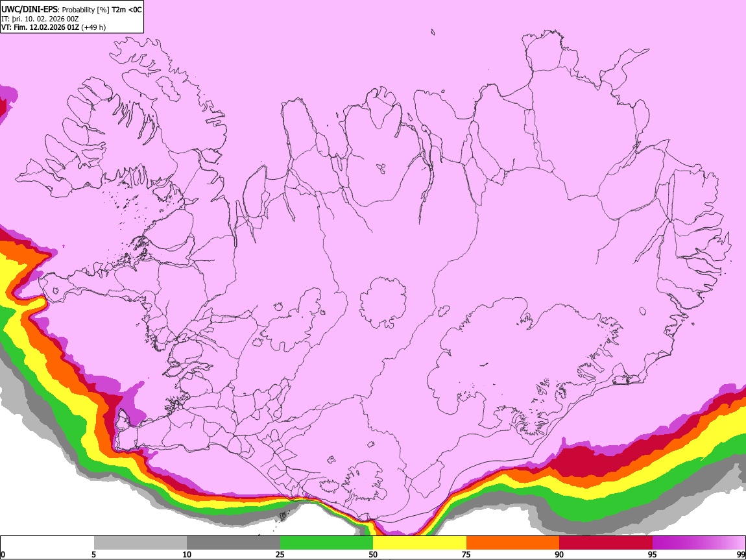Click the 'UWC/DINI-EPS' title text

pyautogui.click(x=30, y=10)
